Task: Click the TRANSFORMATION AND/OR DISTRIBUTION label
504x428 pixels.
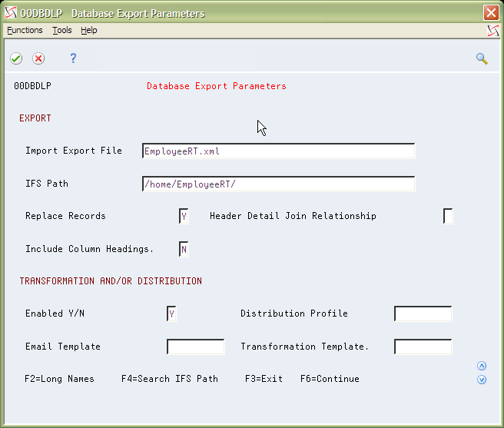Action: coord(111,281)
